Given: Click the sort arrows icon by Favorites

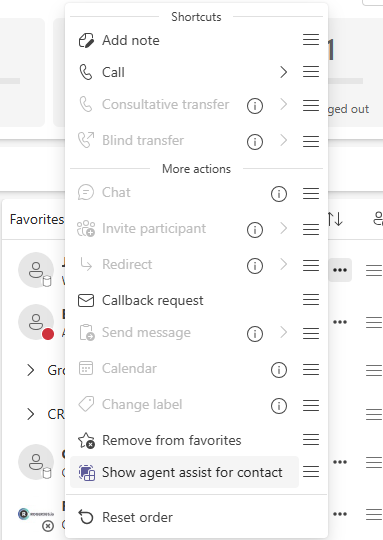Looking at the screenshot, I should (335, 219).
